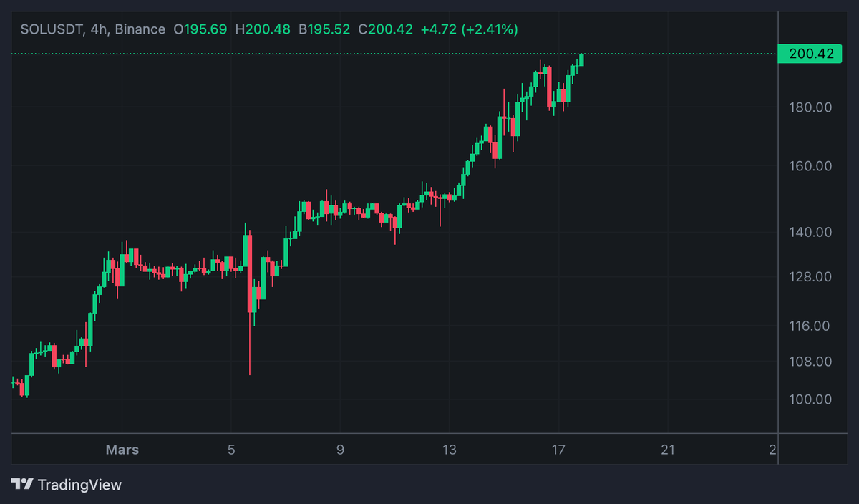This screenshot has height=504, width=859.
Task: Select the high value H200.48
Action: 263,29
